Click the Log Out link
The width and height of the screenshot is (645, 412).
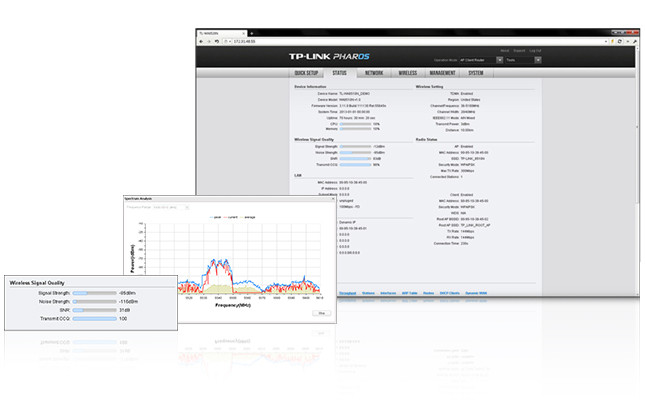536,50
